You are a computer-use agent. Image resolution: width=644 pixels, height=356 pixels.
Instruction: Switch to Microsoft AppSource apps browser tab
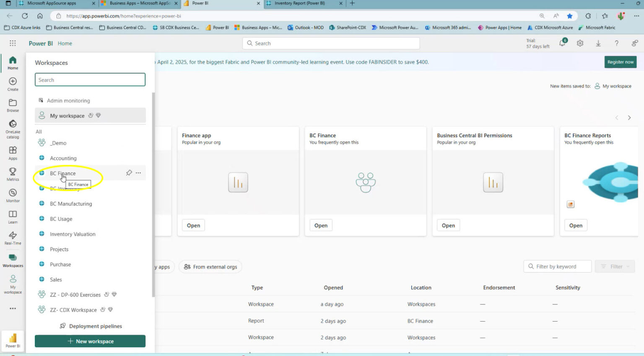[57, 3]
